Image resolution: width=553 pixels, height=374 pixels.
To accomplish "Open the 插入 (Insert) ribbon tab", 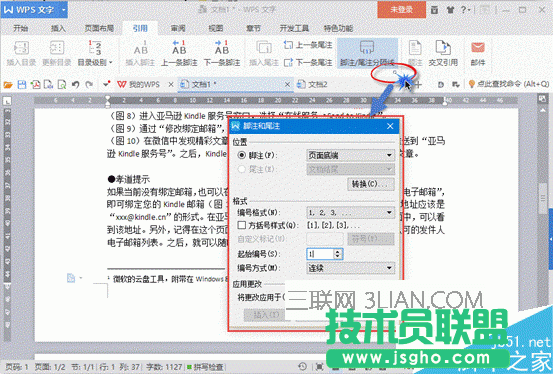I will coord(58,28).
